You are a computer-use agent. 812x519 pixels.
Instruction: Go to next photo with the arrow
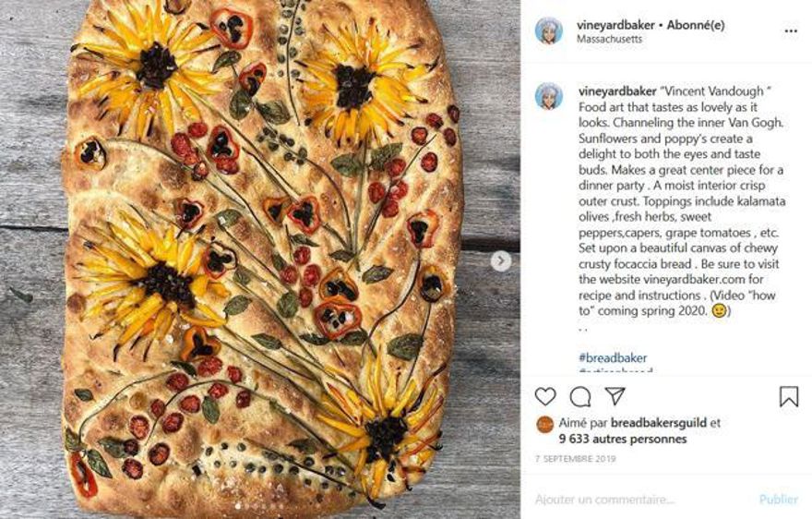coord(501,260)
